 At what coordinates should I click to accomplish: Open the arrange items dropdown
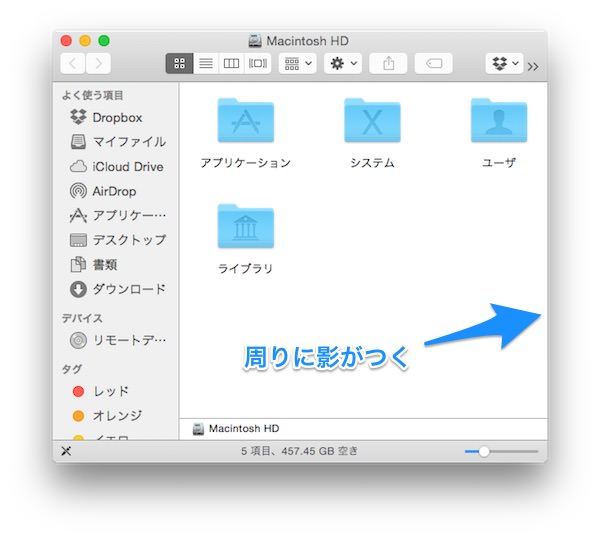298,63
